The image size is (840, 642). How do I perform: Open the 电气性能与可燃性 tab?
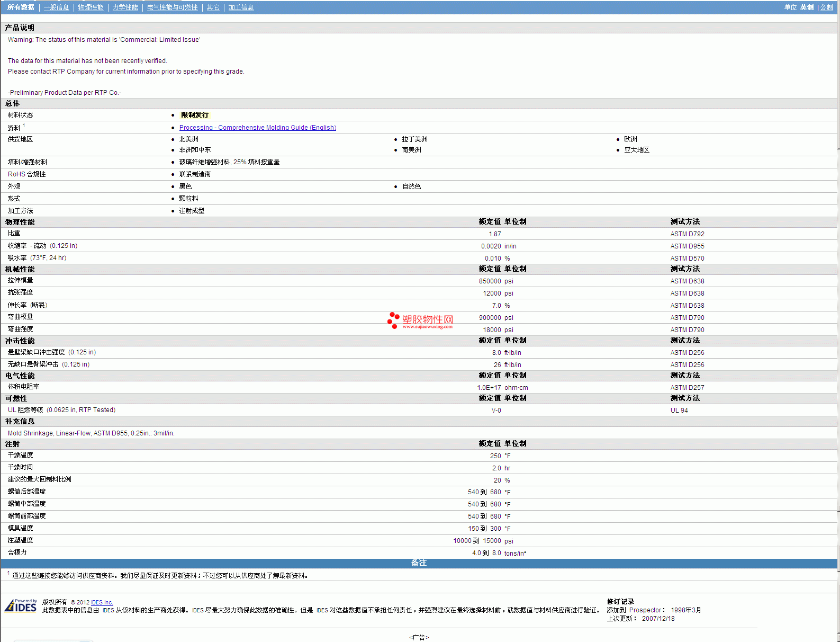pyautogui.click(x=172, y=7)
